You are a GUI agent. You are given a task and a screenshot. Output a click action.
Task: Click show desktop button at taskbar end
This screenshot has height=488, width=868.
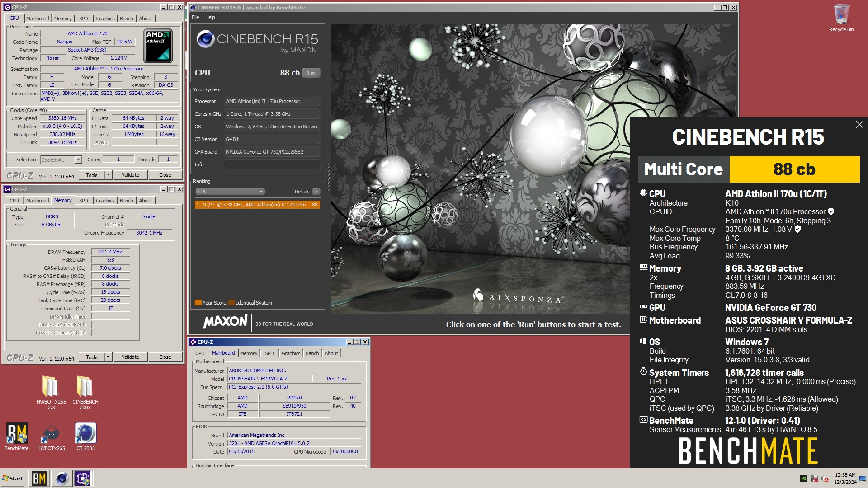pos(863,479)
